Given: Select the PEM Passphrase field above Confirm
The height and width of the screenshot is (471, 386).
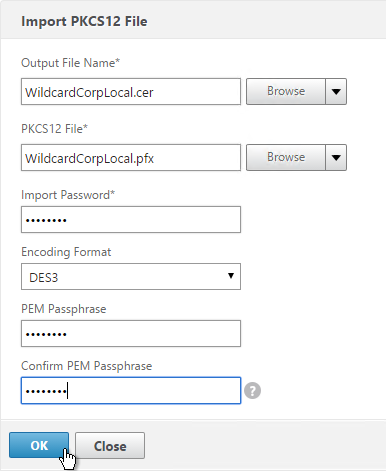Looking at the screenshot, I should tap(131, 334).
